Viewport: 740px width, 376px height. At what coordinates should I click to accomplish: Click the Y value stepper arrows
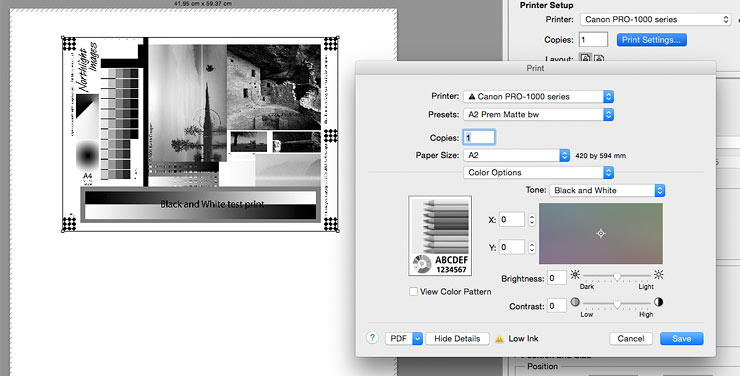(532, 247)
